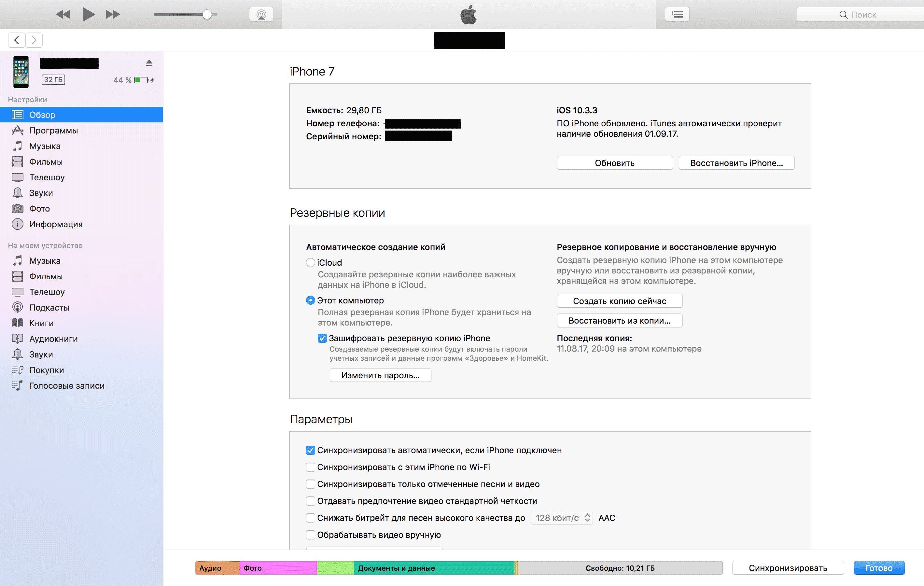Click Создать копию сейчас button
Viewport: 924px width, 586px height.
[619, 301]
